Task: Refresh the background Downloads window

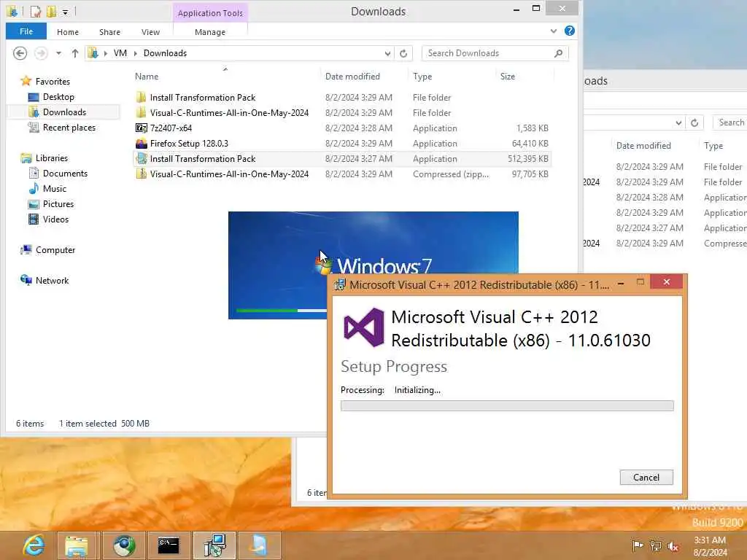Action: (694, 122)
